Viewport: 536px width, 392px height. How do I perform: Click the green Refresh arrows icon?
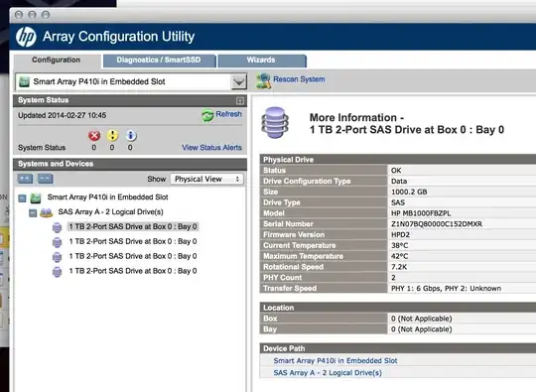[207, 115]
